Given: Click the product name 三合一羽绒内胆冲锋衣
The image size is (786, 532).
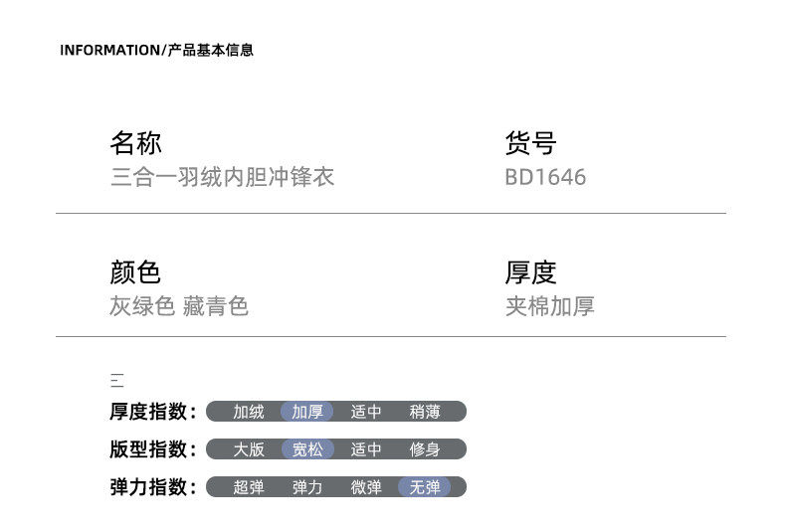Looking at the screenshot, I should click(x=222, y=177).
